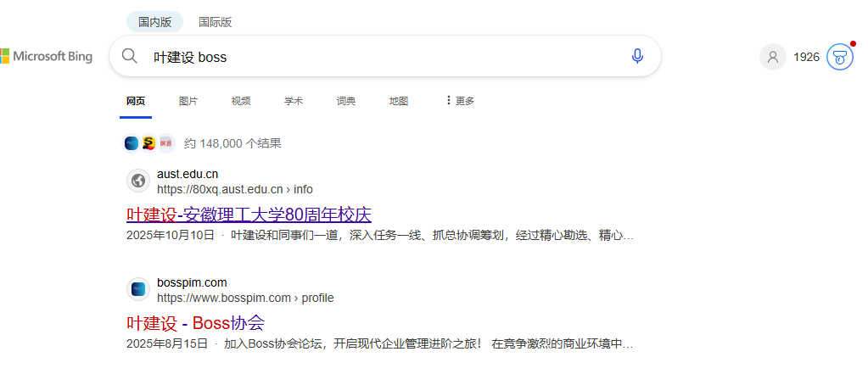The image size is (868, 385).
Task: Click the magnifier search icon
Action: coord(130,57)
